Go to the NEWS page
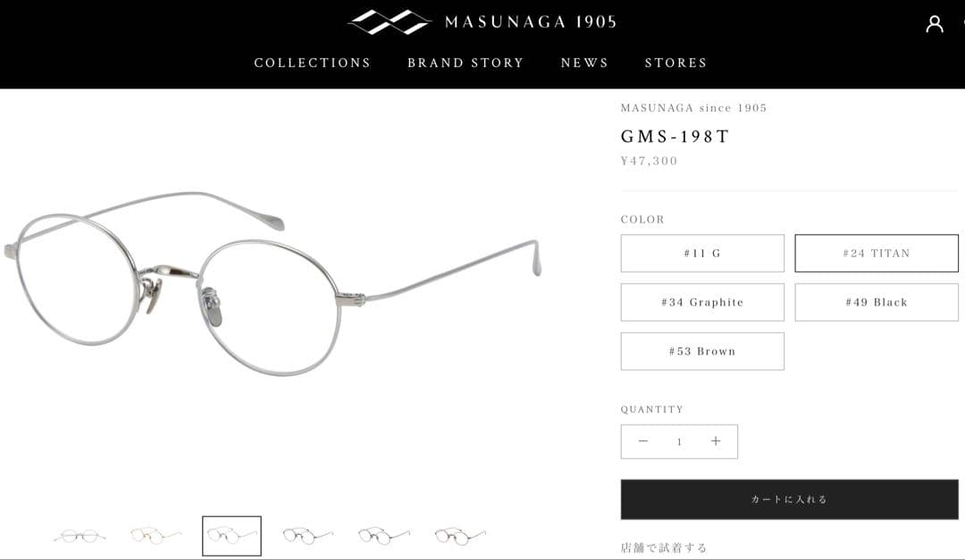The width and height of the screenshot is (965, 560). pyautogui.click(x=584, y=63)
